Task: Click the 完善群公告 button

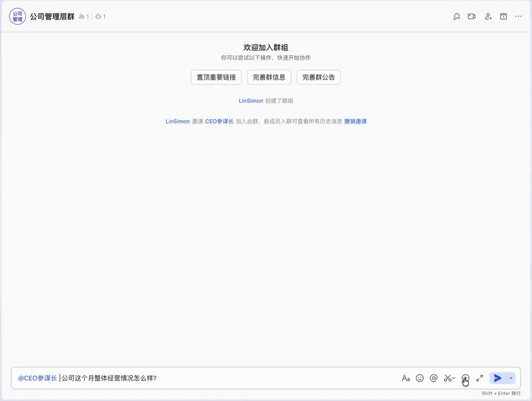Action: [x=319, y=77]
